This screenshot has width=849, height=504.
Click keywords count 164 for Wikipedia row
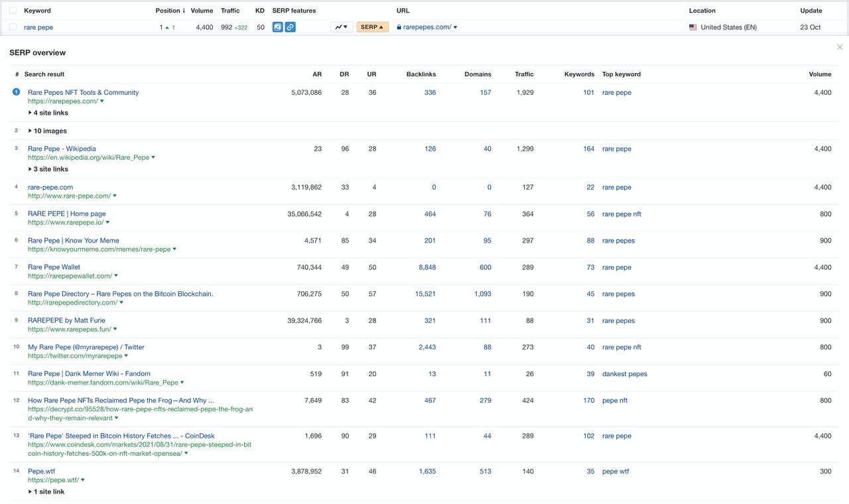click(589, 149)
